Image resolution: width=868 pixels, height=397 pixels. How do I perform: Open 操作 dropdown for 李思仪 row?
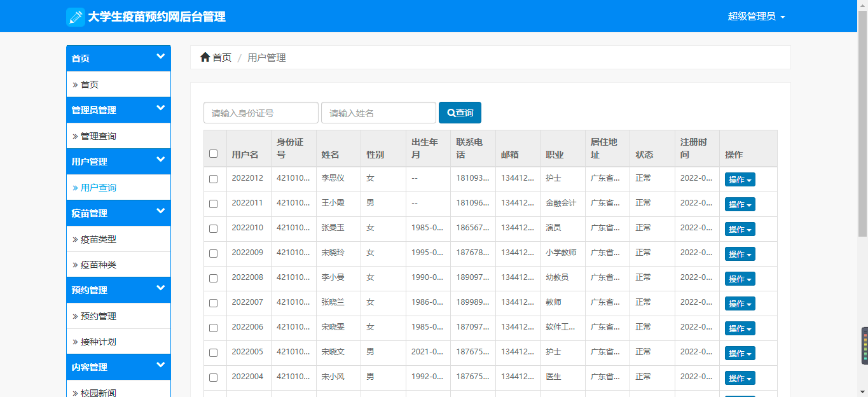(740, 179)
